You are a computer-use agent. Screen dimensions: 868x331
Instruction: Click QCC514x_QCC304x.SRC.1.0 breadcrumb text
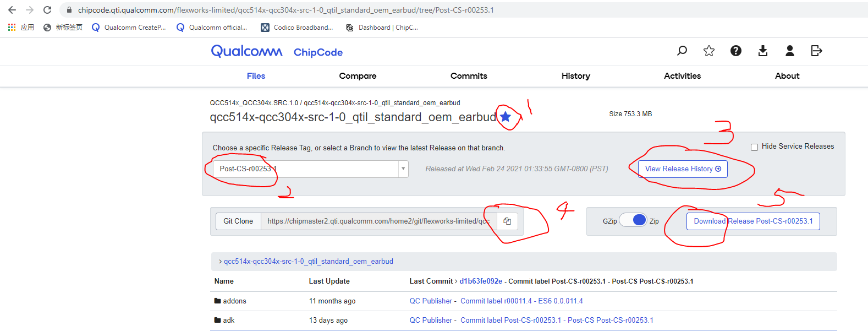click(254, 103)
